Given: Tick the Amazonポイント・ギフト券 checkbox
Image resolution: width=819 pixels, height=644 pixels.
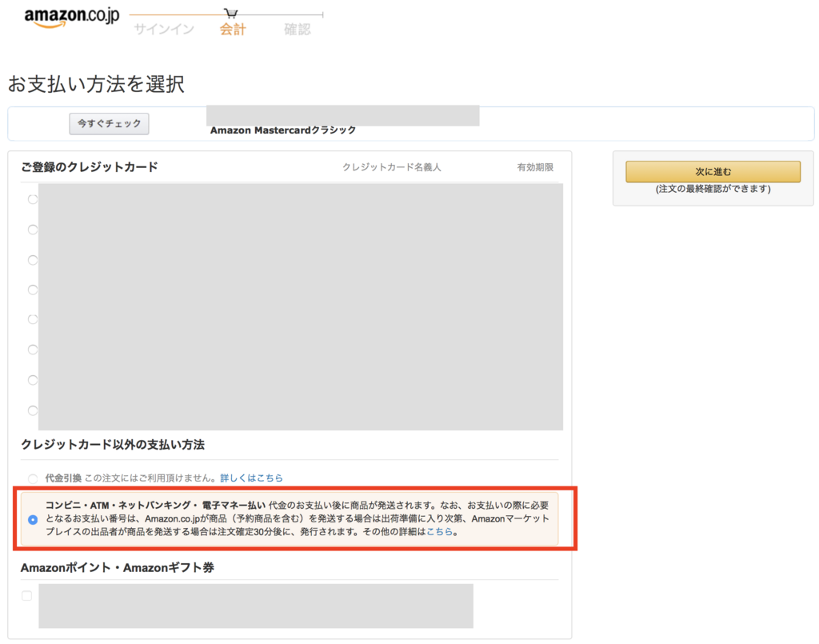Looking at the screenshot, I should tap(26, 596).
